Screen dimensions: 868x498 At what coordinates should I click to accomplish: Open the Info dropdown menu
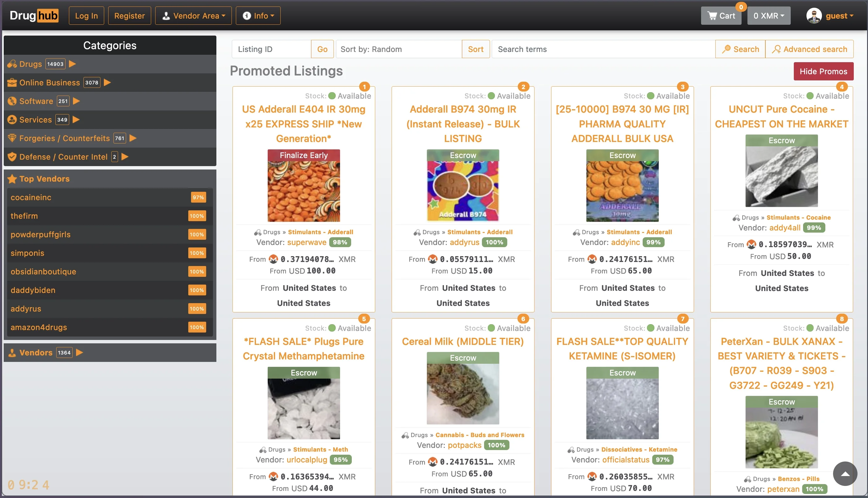tap(258, 15)
